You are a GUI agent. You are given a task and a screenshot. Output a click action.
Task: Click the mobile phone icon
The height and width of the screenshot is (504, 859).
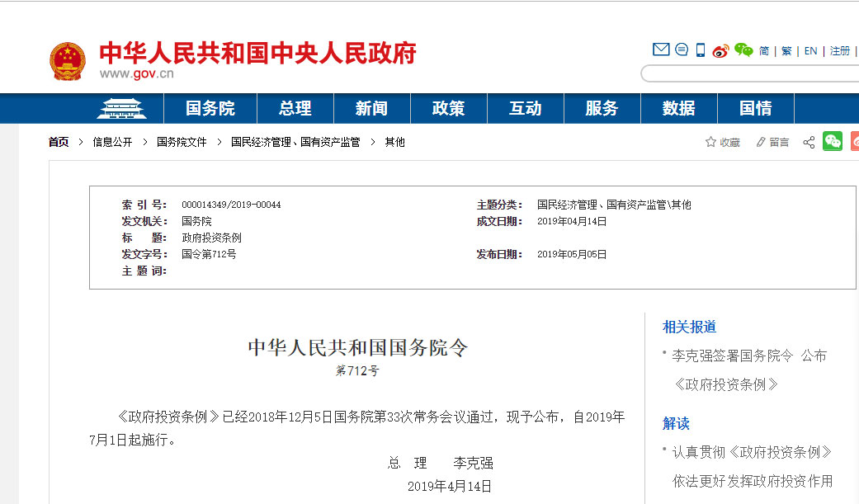(701, 50)
